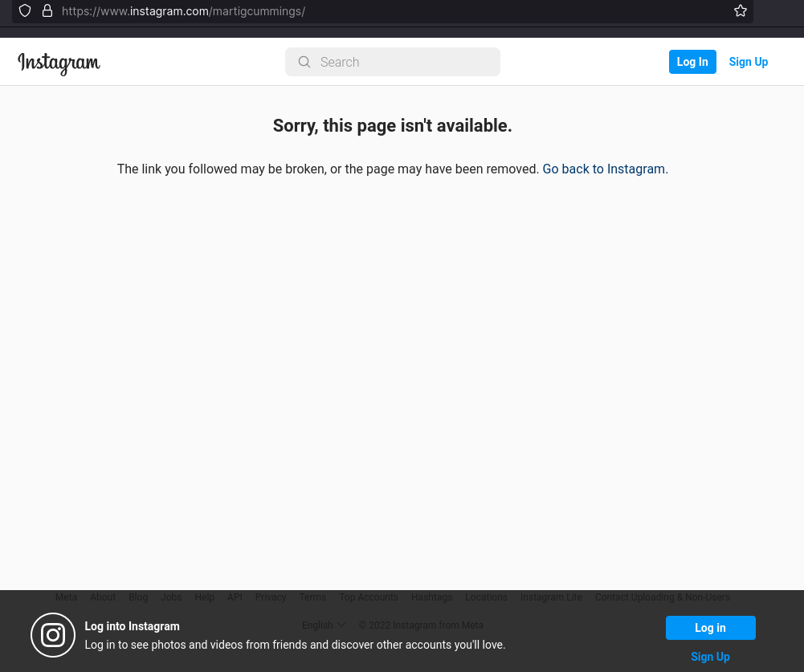The height and width of the screenshot is (672, 804).
Task: Open the About footer link
Action: (103, 597)
